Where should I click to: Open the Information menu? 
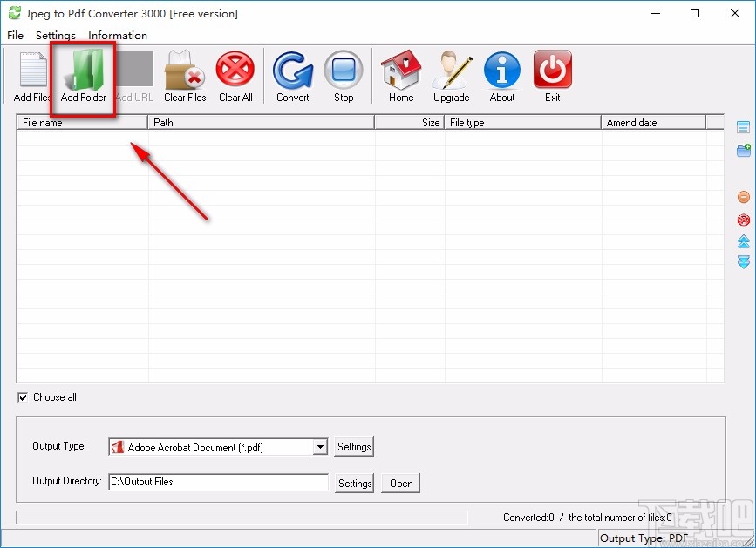pos(118,36)
